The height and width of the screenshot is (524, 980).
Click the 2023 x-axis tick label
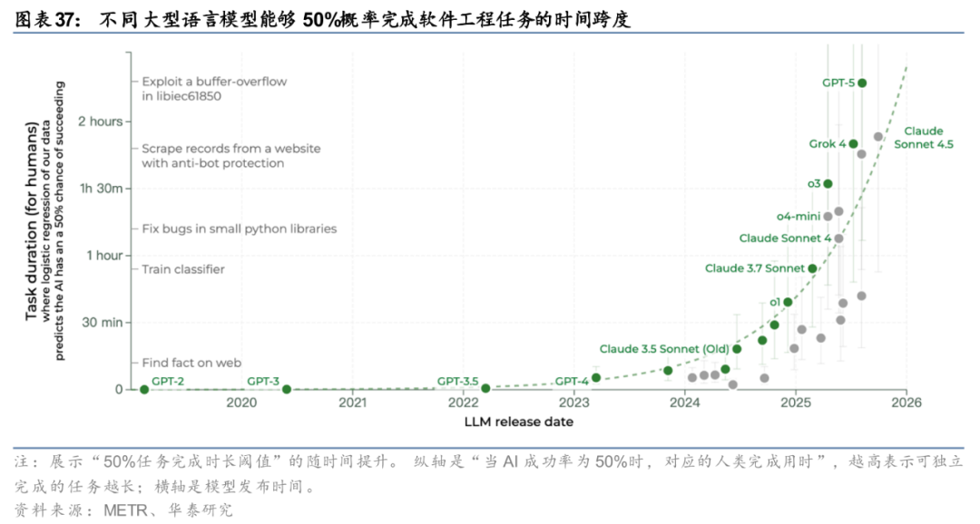click(573, 403)
